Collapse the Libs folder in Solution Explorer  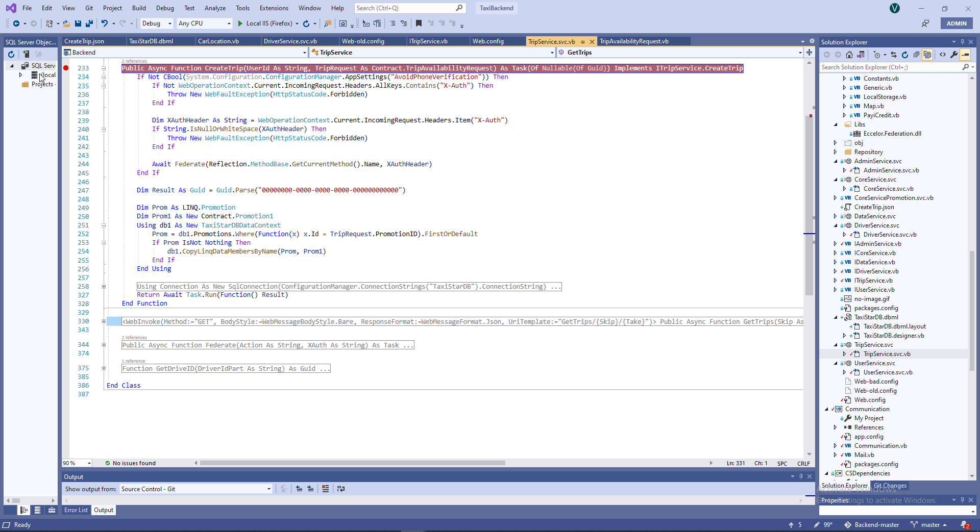[x=836, y=124]
